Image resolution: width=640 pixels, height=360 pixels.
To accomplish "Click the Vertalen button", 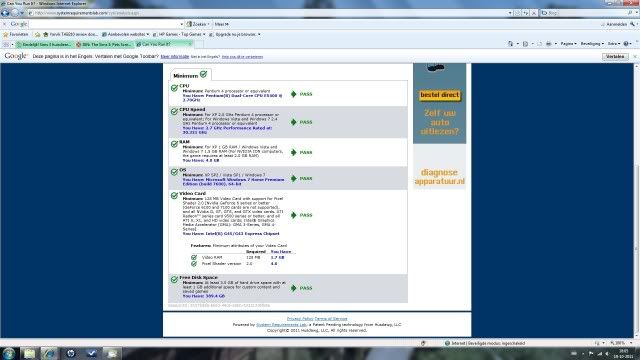I will (615, 56).
